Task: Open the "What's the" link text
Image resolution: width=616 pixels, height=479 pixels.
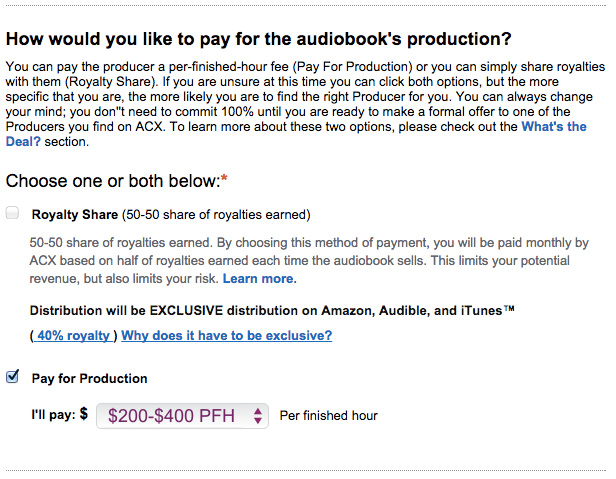Action: 554,127
